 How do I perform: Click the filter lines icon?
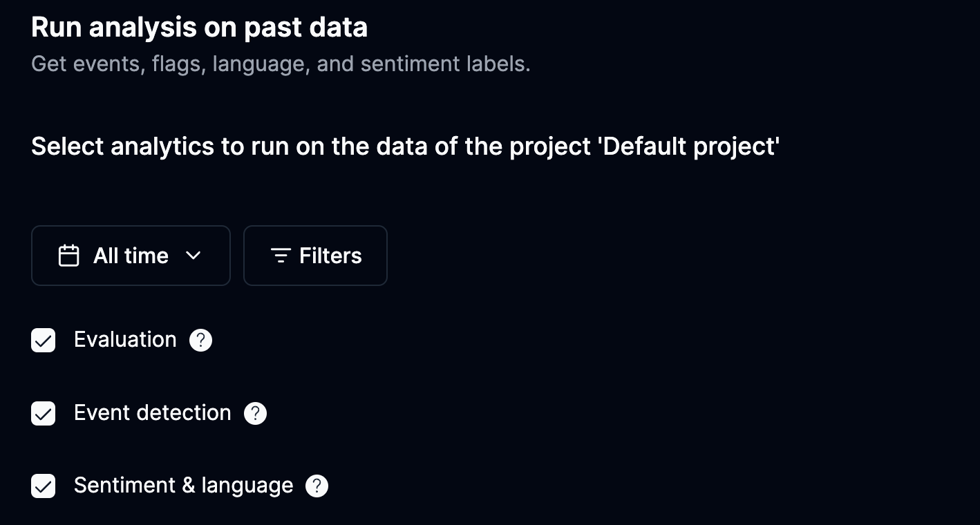click(280, 256)
